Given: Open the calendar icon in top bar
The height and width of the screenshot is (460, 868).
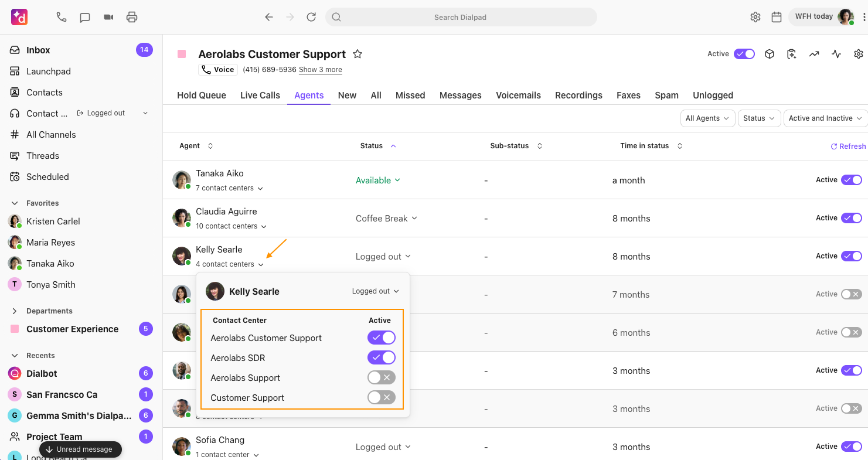Looking at the screenshot, I should (x=777, y=17).
